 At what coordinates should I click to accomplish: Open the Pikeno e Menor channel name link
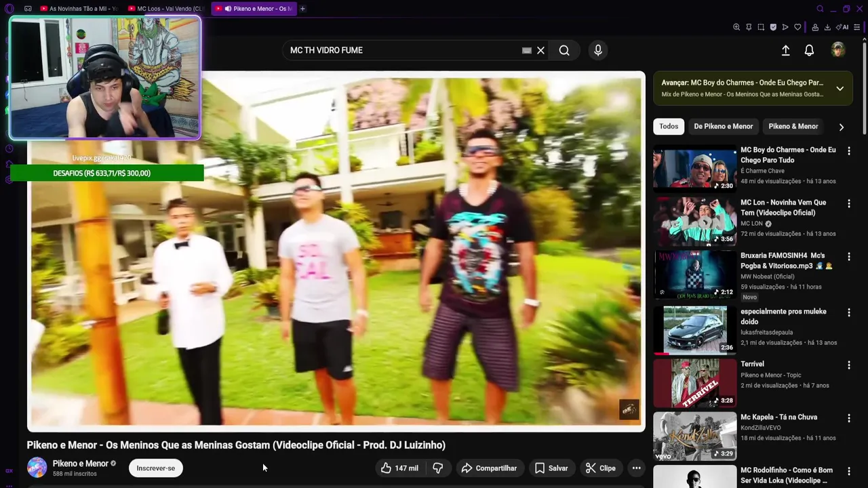[81, 464]
